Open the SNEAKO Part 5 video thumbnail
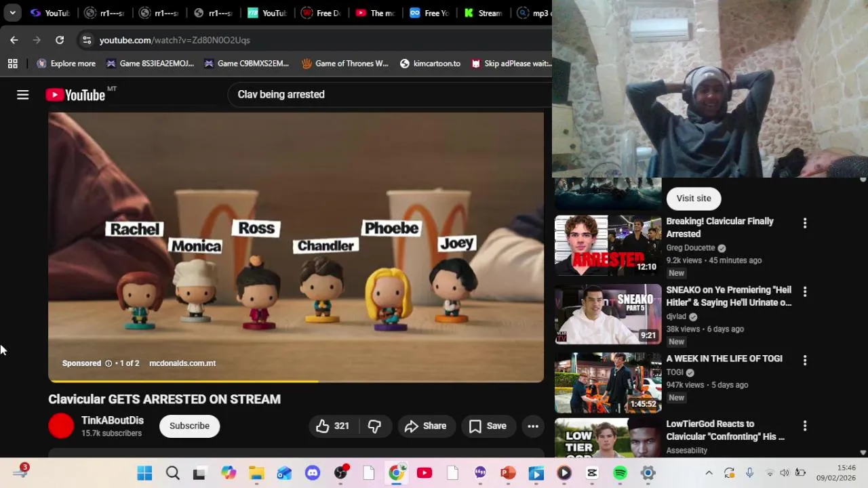This screenshot has width=868, height=488. 608,314
